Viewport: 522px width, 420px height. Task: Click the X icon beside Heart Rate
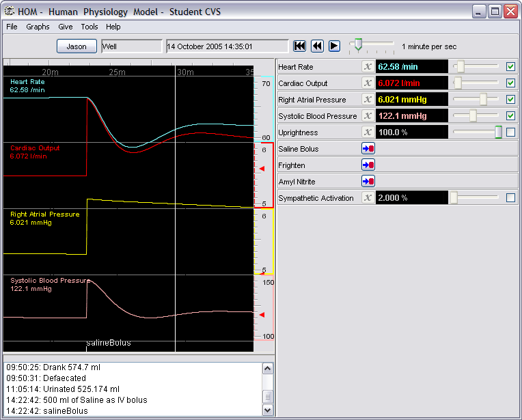click(368, 67)
